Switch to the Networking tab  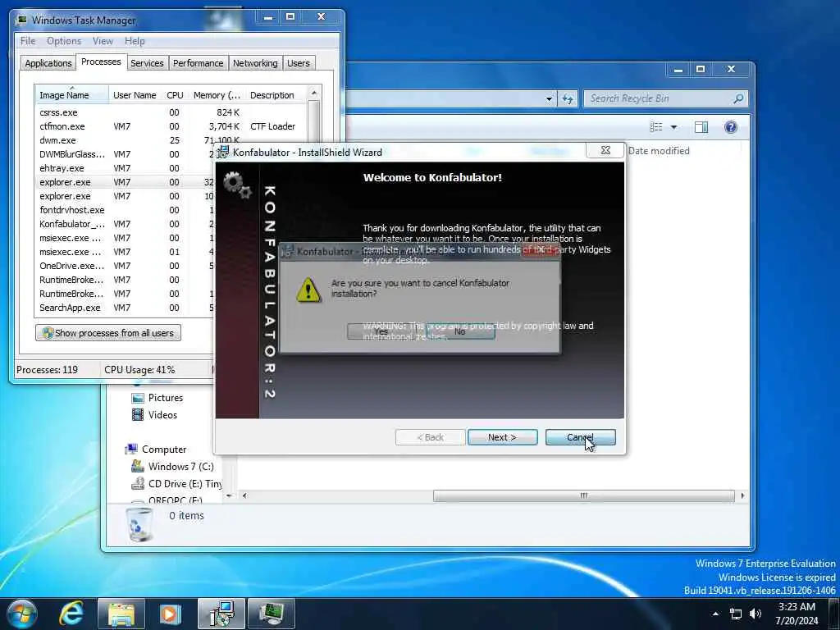pyautogui.click(x=255, y=63)
